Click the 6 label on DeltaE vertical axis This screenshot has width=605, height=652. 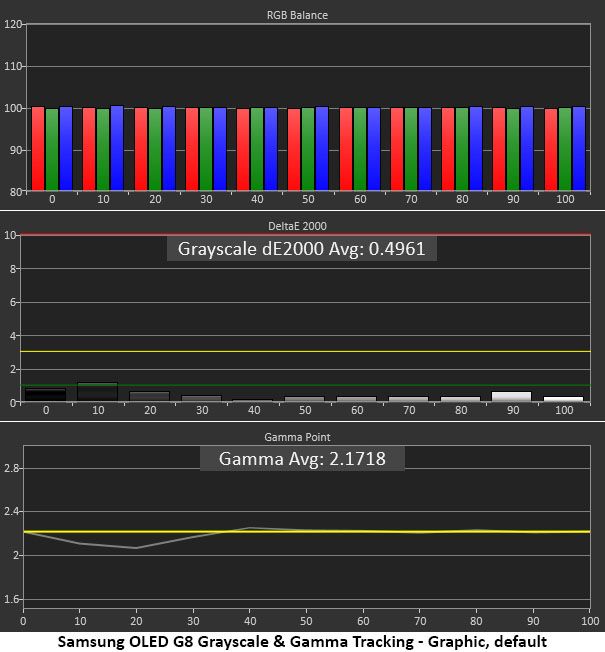click(13, 302)
